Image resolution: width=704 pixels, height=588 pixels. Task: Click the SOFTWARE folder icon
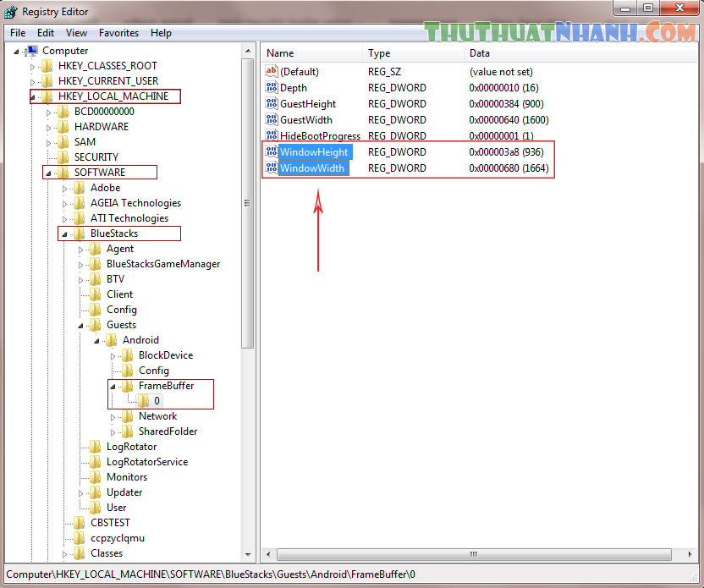[x=63, y=173]
